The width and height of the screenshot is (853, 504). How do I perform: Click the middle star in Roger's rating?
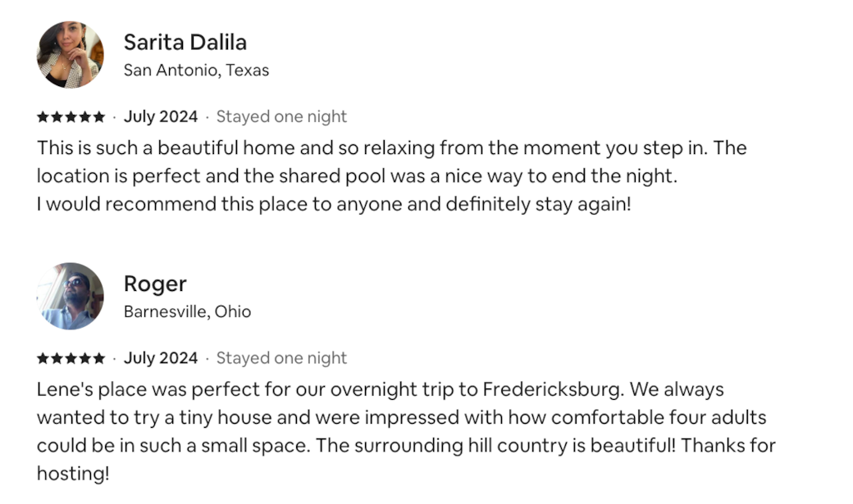tap(71, 358)
